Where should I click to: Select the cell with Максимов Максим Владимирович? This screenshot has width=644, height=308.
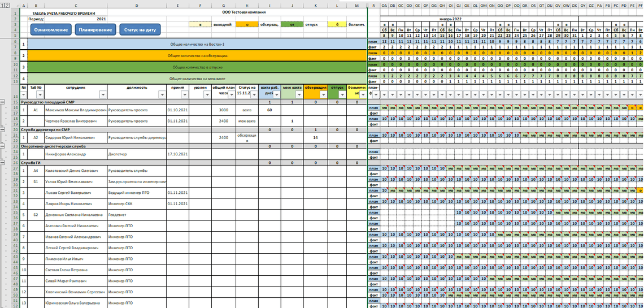[76, 110]
